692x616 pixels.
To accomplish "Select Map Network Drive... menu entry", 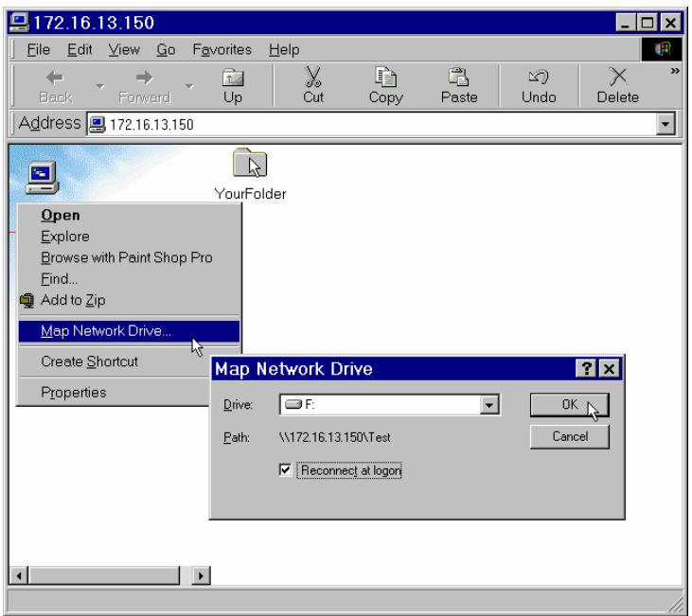I will 130,331.
